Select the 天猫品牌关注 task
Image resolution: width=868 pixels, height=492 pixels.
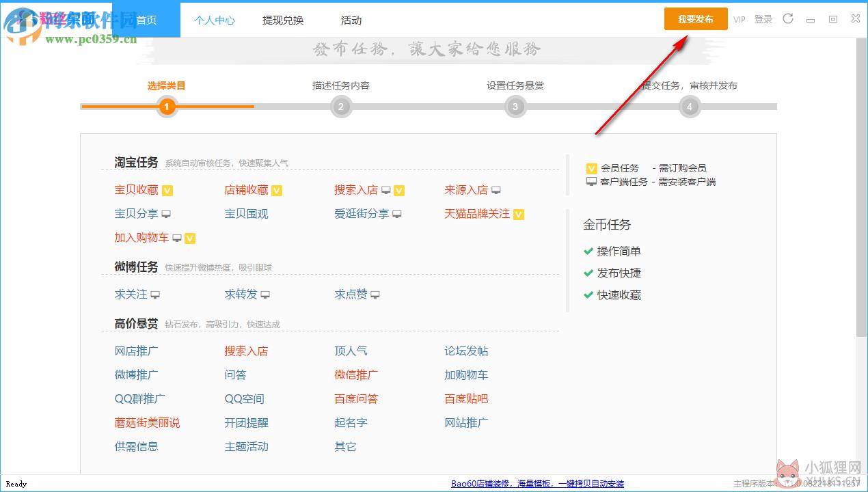[x=477, y=214]
